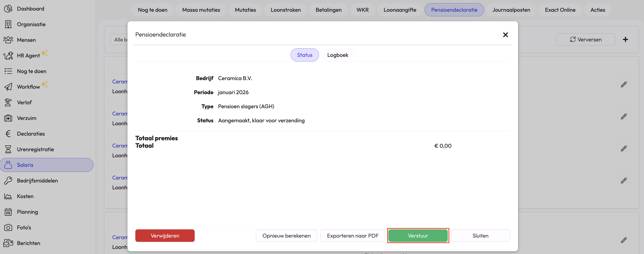
Task: Open the Loonaangifte tab
Action: tap(400, 10)
